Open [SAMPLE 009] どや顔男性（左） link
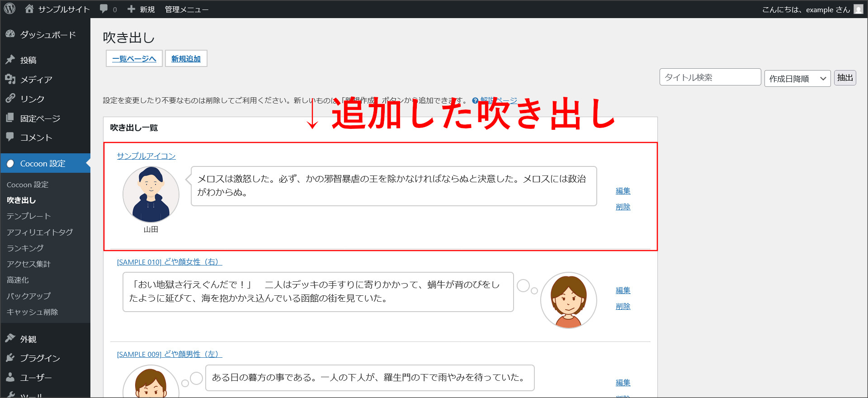The width and height of the screenshot is (868, 398). (x=170, y=354)
